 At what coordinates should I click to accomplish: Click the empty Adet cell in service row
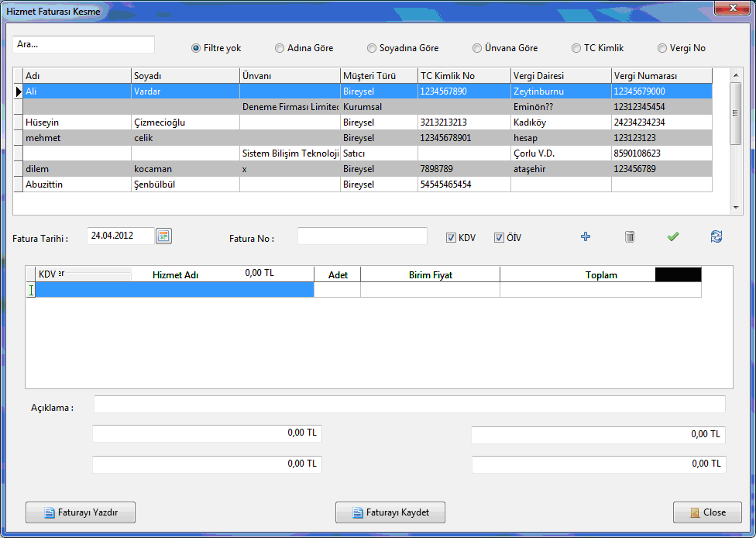click(338, 289)
